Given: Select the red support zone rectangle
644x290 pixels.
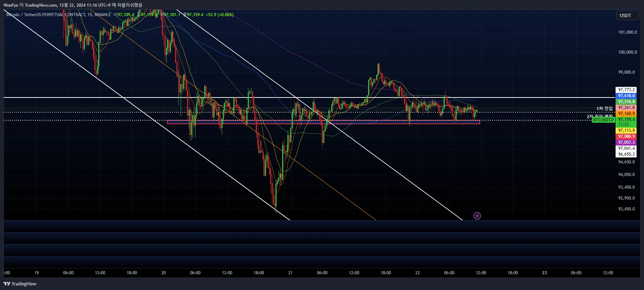Looking at the screenshot, I should click(x=324, y=122).
